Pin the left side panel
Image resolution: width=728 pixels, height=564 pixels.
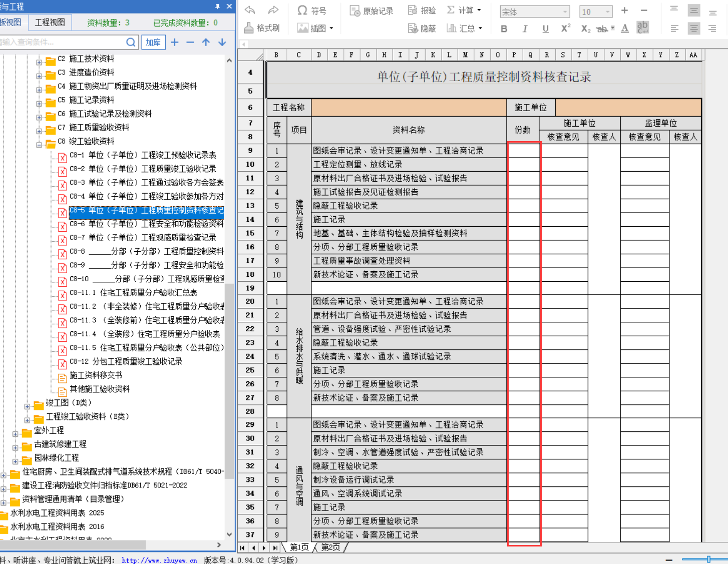coord(217,6)
